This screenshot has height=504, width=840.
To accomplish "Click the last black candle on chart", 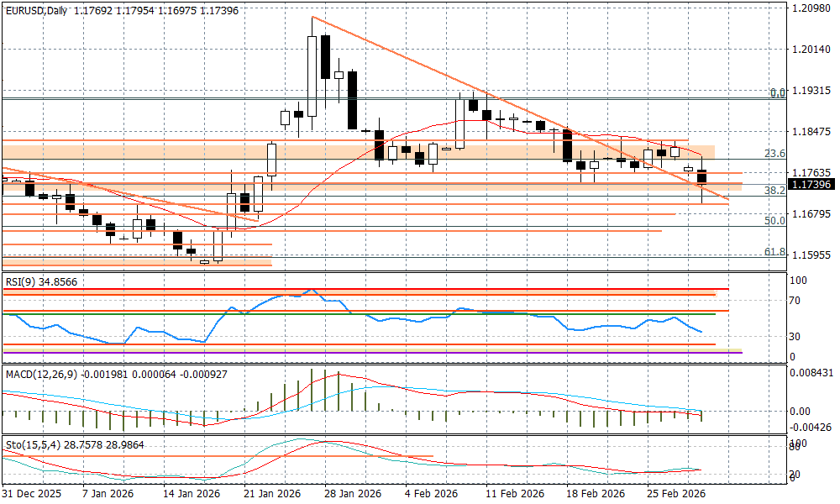I will tap(702, 176).
